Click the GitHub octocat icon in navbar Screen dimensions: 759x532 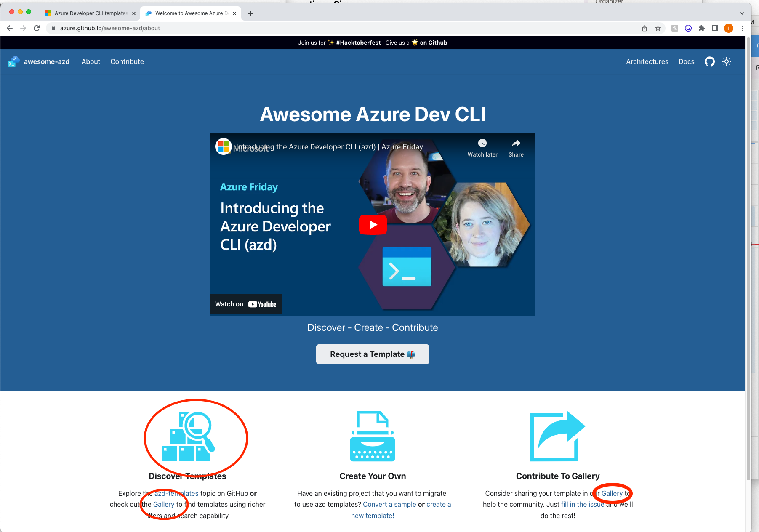[x=709, y=61]
